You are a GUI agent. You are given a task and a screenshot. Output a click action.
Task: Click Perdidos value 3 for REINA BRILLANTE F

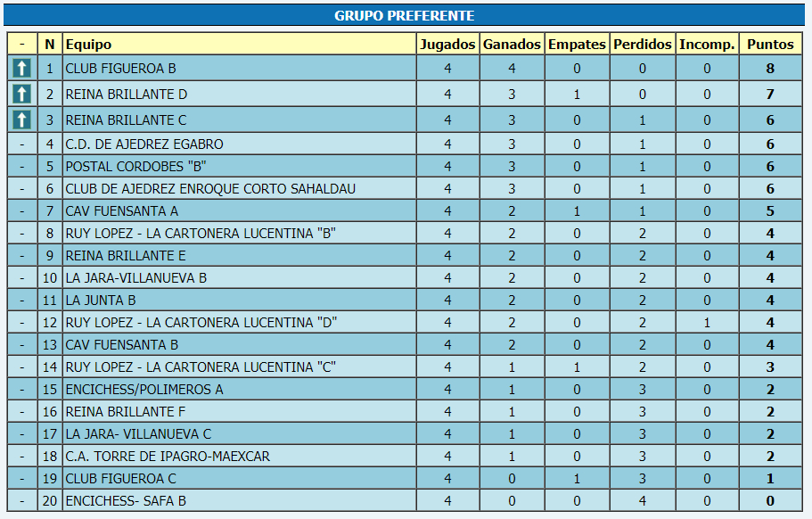[643, 411]
